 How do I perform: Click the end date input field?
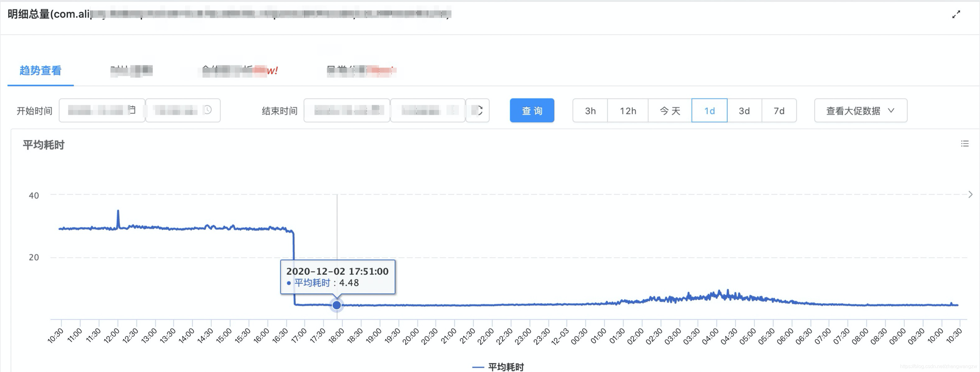pyautogui.click(x=347, y=110)
